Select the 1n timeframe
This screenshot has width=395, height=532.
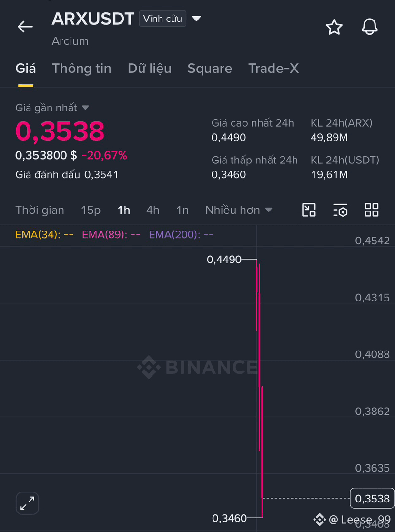point(182,211)
